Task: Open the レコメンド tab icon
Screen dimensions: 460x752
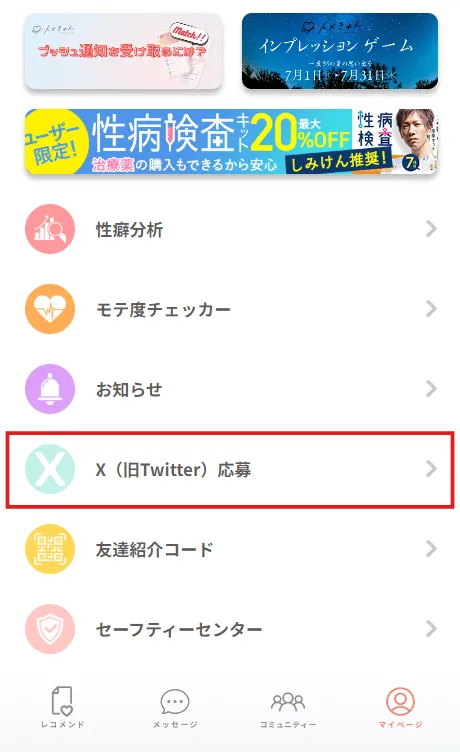Action: coord(62,707)
